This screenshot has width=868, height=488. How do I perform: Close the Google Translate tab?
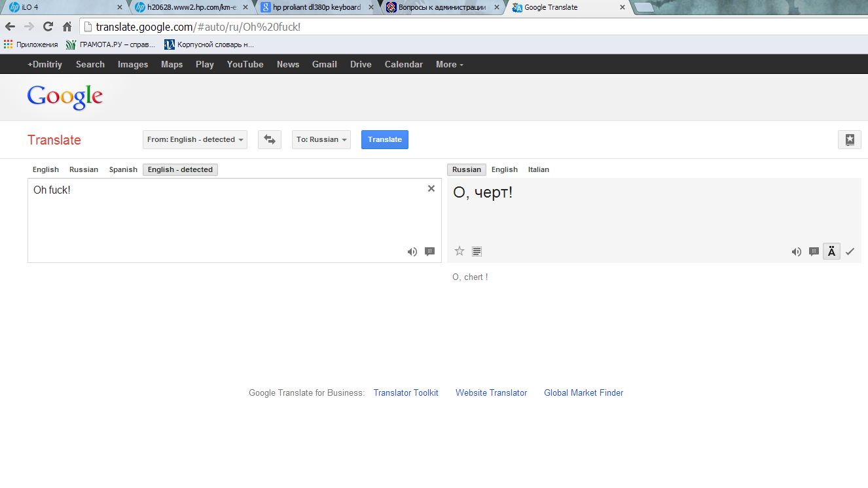click(x=622, y=7)
